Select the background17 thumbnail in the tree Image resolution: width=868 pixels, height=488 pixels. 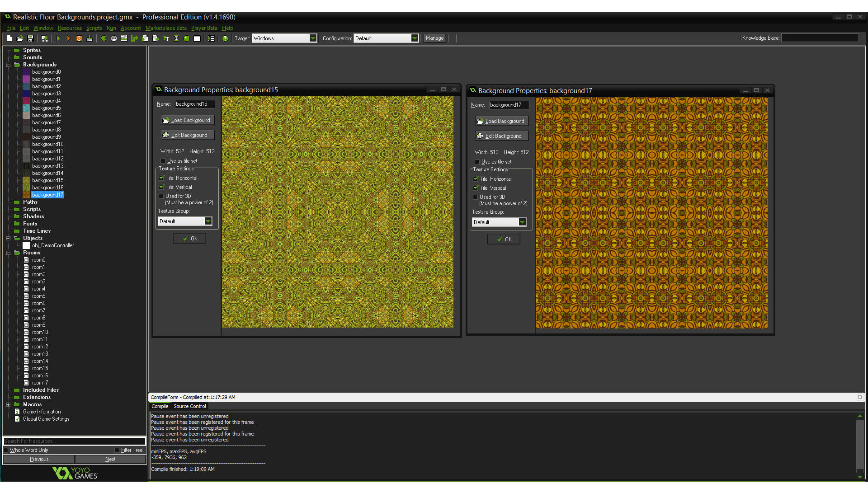(26, 195)
